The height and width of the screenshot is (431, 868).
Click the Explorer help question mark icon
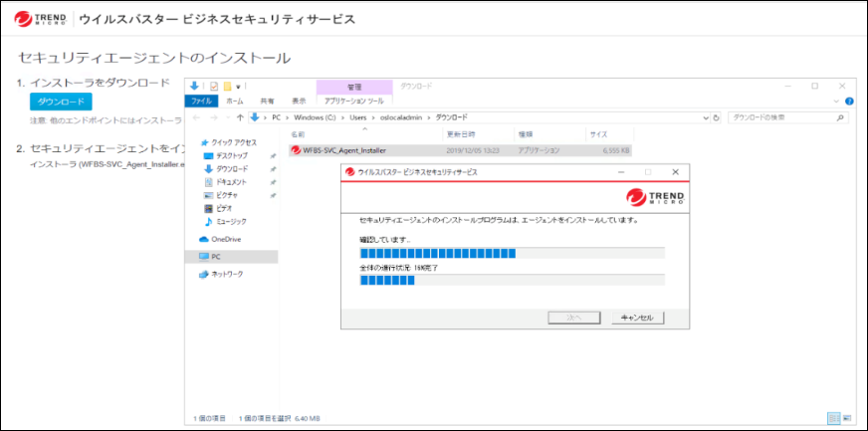pos(848,101)
